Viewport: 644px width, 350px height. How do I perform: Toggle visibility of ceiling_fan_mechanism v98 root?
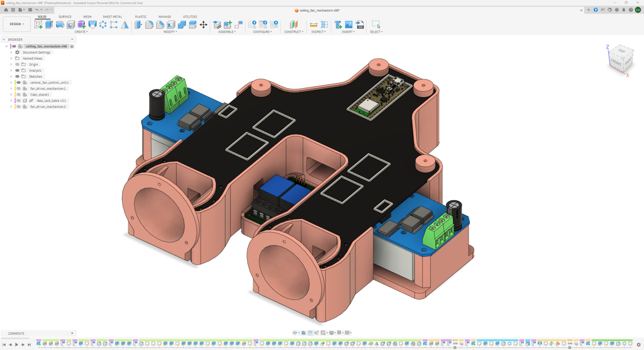click(14, 47)
